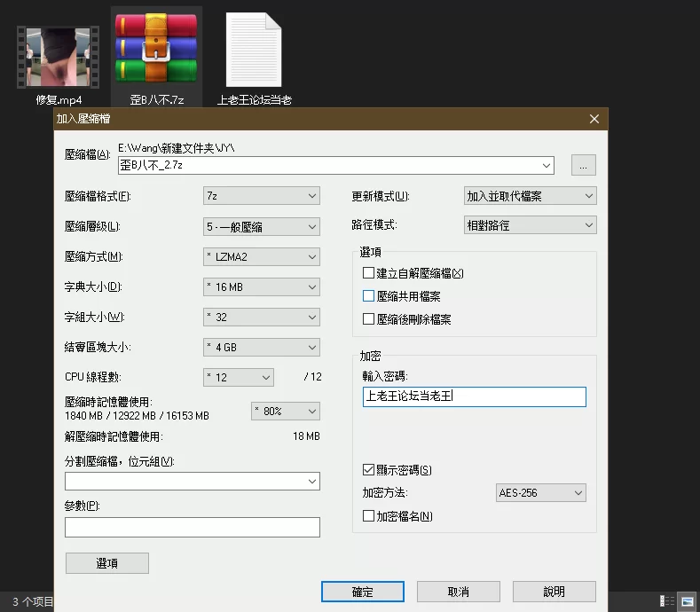The height and width of the screenshot is (612, 700).
Task: Open the CPU 線程數 dropdown
Action: (239, 378)
